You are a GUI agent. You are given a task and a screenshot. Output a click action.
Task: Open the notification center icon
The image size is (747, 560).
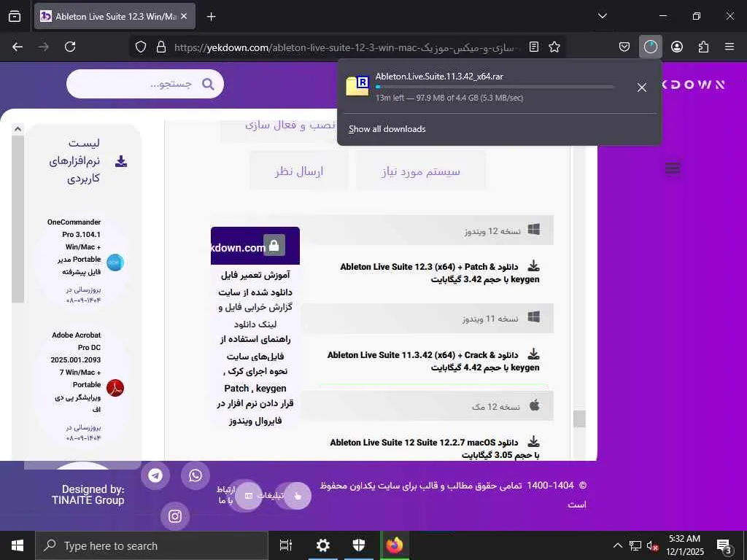[723, 545]
